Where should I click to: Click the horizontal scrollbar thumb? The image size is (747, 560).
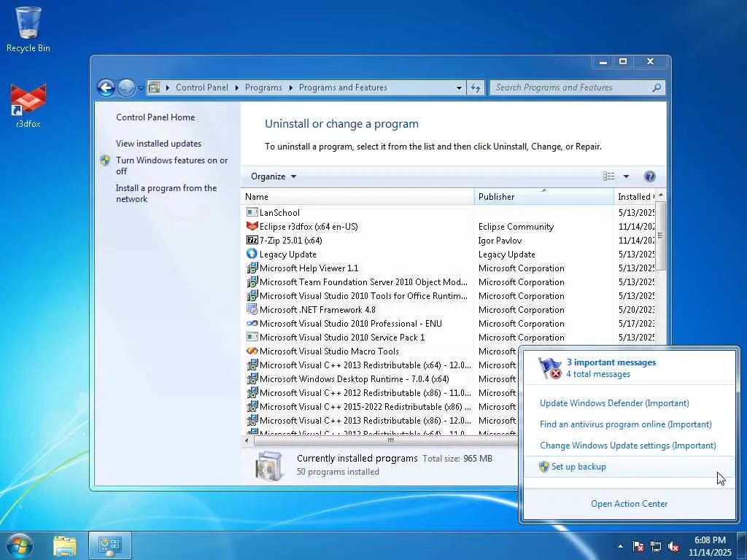tap(390, 440)
